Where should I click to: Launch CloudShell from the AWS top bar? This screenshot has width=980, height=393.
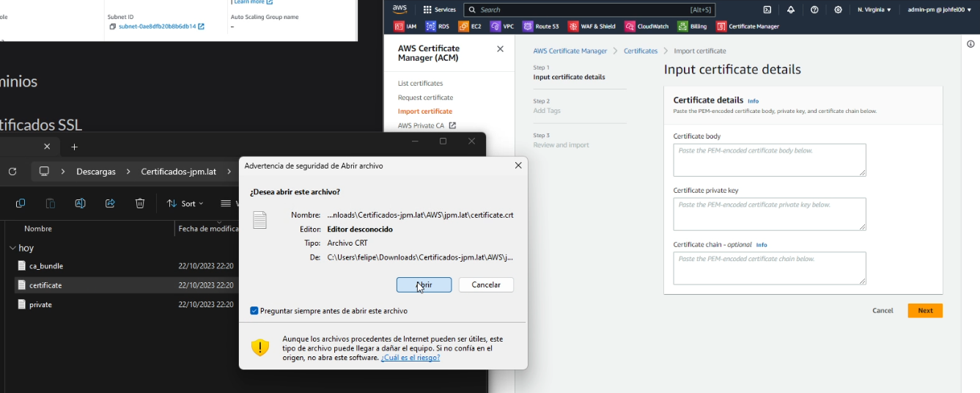pyautogui.click(x=767, y=10)
